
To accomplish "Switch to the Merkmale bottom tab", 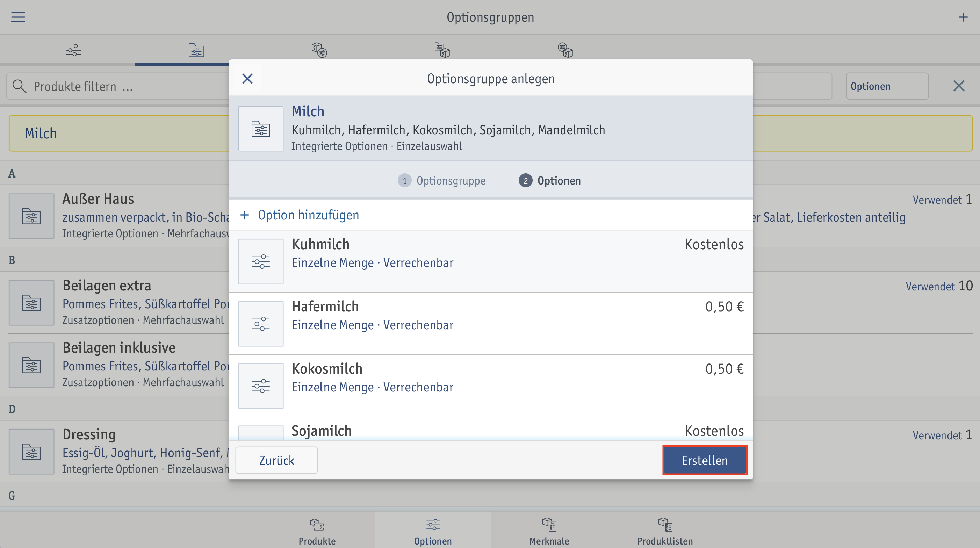I will pos(549,531).
